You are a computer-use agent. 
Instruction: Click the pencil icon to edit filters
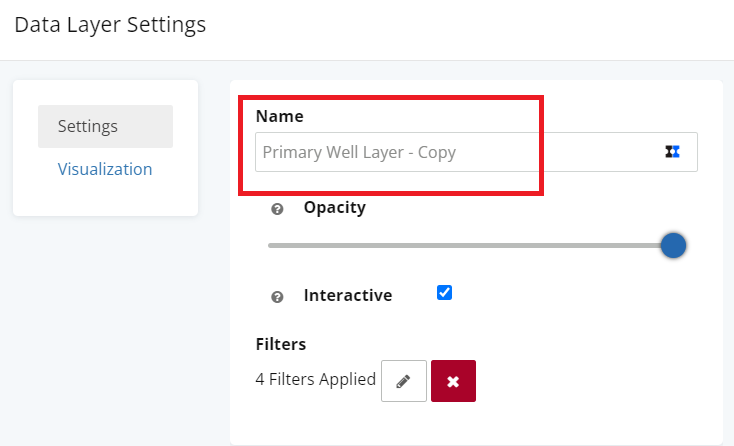404,381
